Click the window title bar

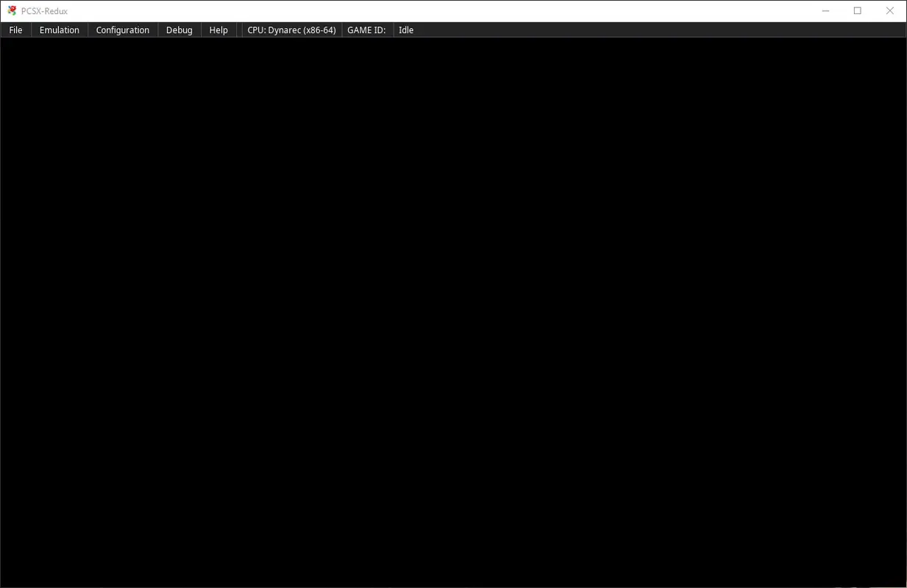tap(441, 10)
